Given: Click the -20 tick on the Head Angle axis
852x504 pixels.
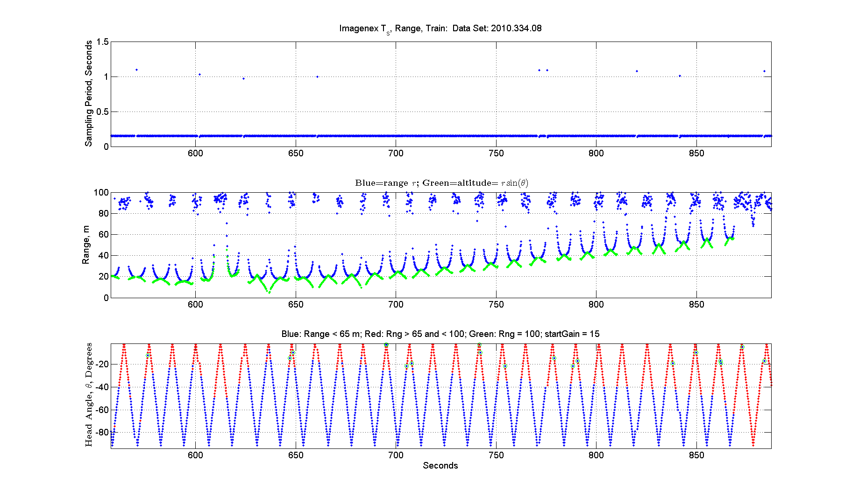Looking at the screenshot, I should [x=101, y=364].
